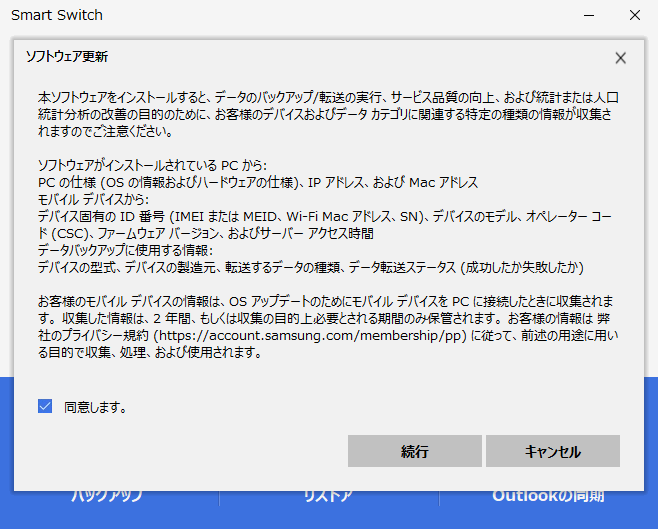The image size is (658, 529).
Task: Click the ソフトウェアがインストールされている PC から: line
Action: tap(152, 165)
